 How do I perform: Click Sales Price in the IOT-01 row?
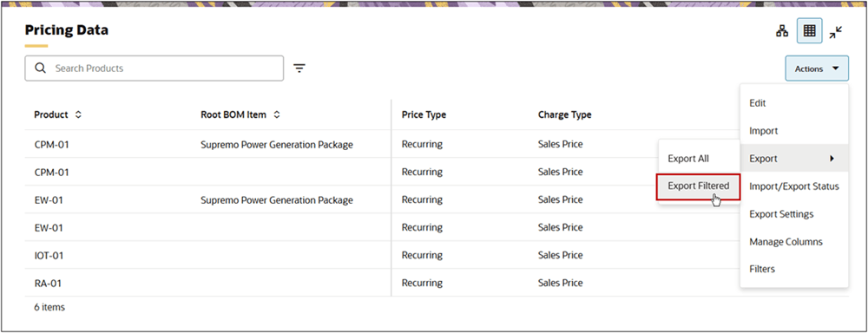click(x=560, y=256)
